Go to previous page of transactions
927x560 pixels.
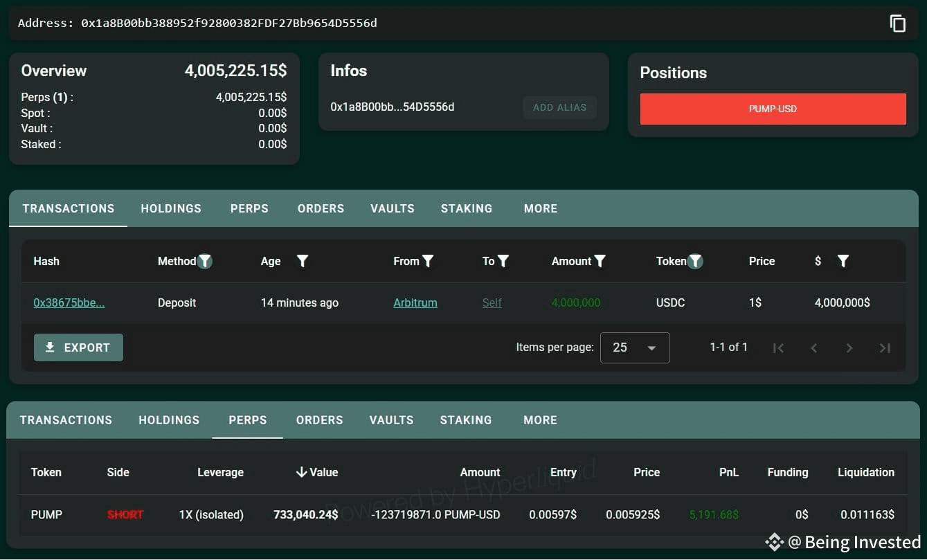click(814, 347)
